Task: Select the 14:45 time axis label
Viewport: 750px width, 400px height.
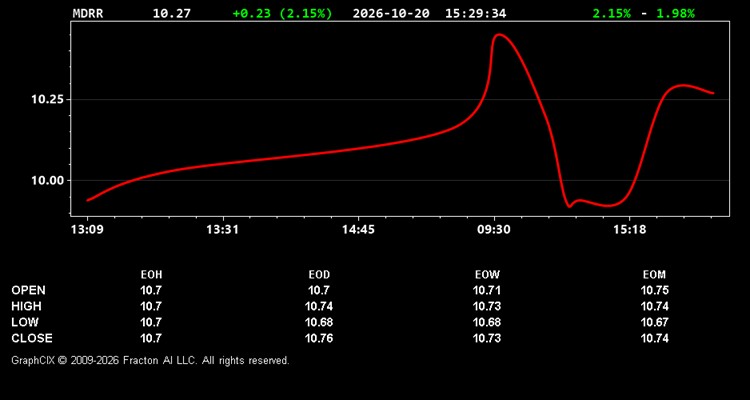Action: (358, 230)
